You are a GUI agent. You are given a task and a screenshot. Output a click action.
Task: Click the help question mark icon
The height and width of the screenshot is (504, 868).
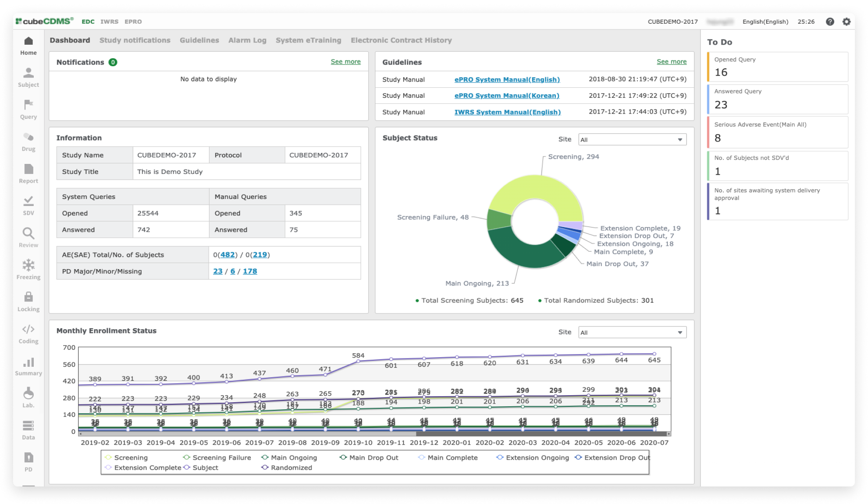tap(830, 21)
